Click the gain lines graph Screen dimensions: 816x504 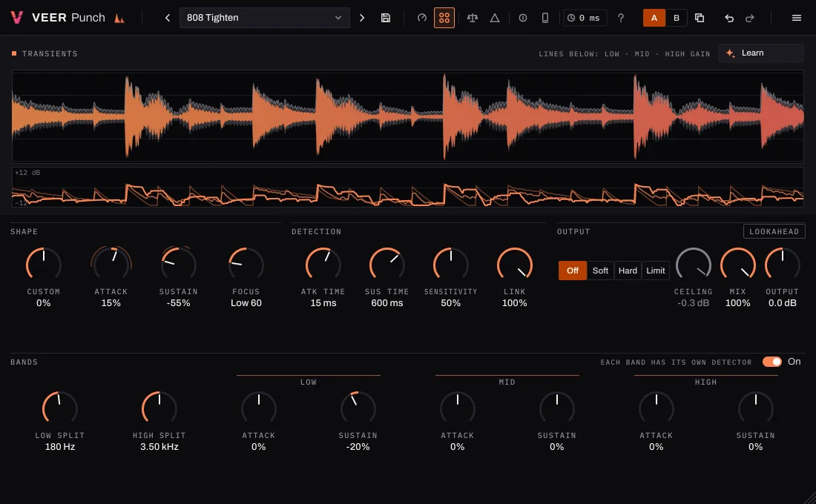pos(408,188)
